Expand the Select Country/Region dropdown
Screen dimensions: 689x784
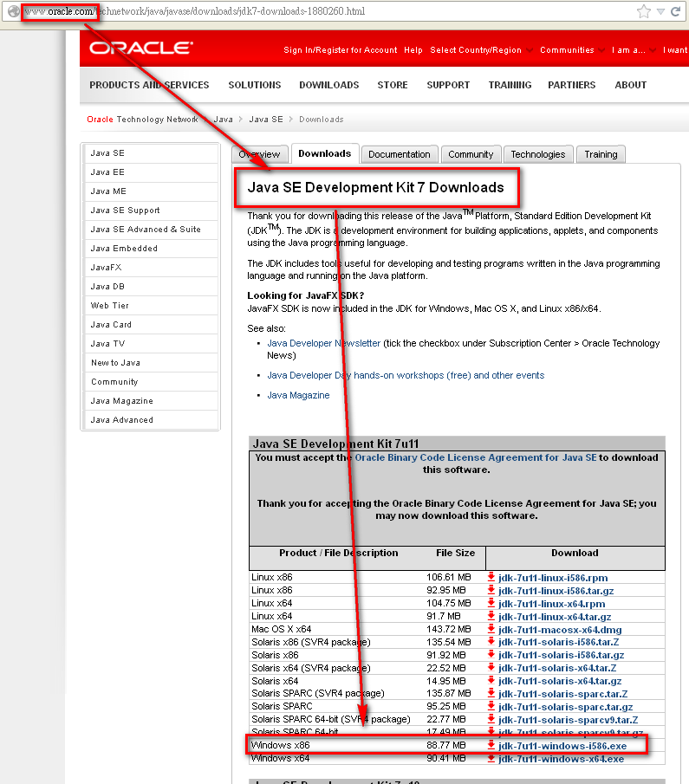[481, 50]
